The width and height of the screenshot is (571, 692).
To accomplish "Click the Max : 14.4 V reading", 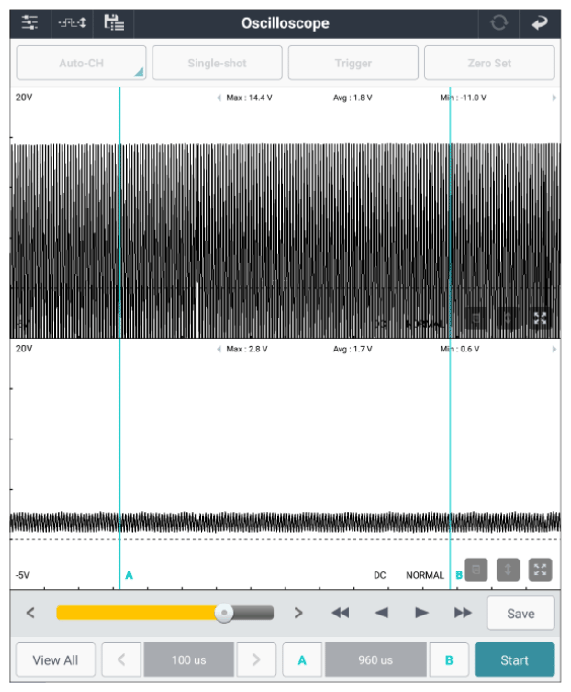I will [x=249, y=98].
